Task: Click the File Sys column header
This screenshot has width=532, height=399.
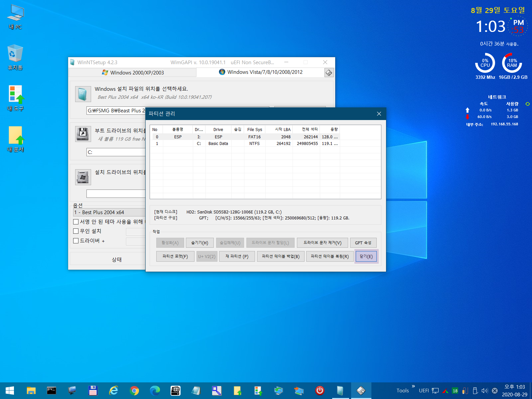Action: (x=255, y=129)
